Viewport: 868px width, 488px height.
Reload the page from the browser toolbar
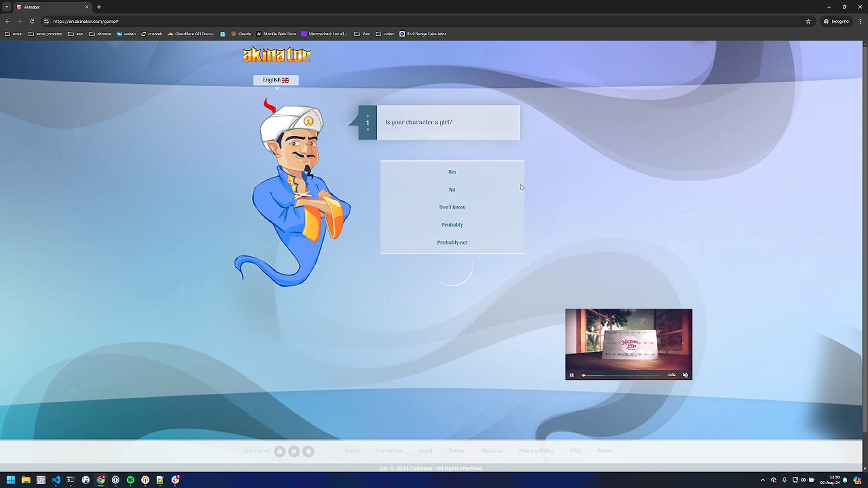[x=32, y=21]
